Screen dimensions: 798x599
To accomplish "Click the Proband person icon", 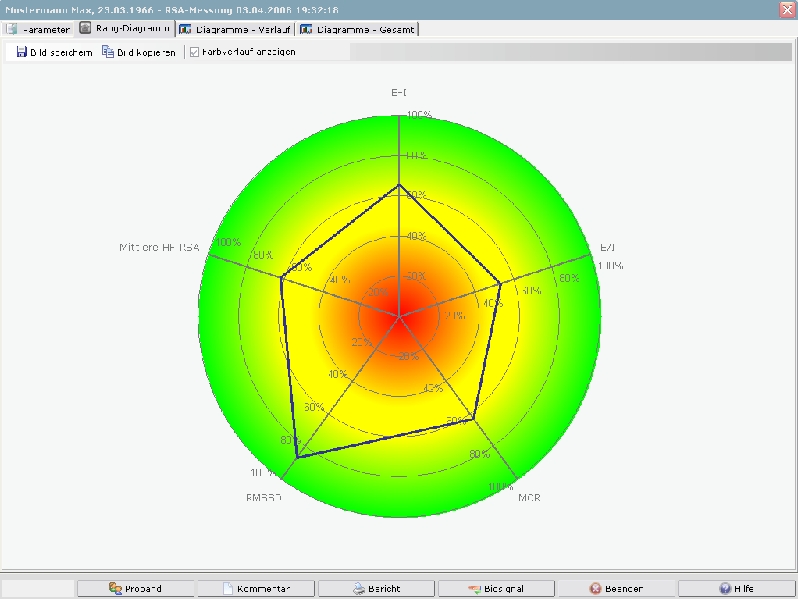I will 116,589.
